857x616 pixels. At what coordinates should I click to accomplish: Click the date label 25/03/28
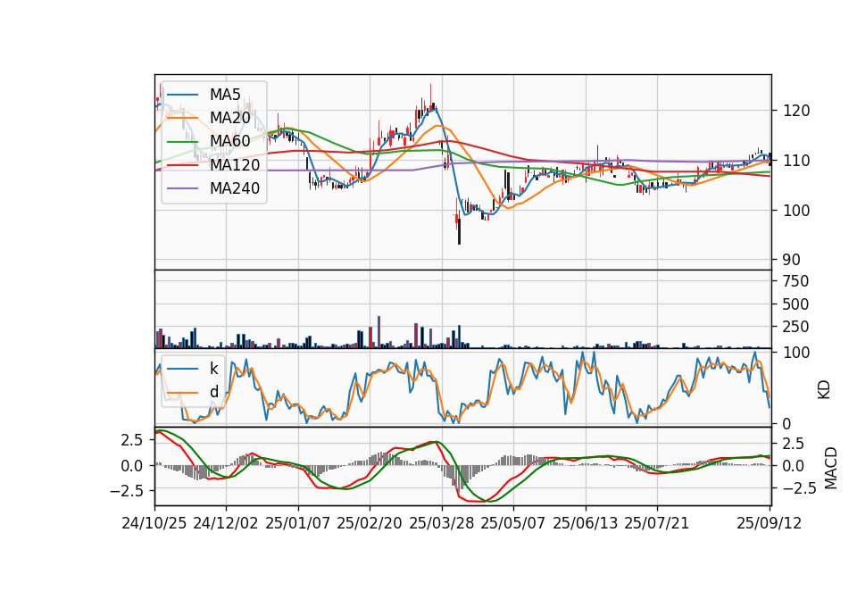coord(442,523)
